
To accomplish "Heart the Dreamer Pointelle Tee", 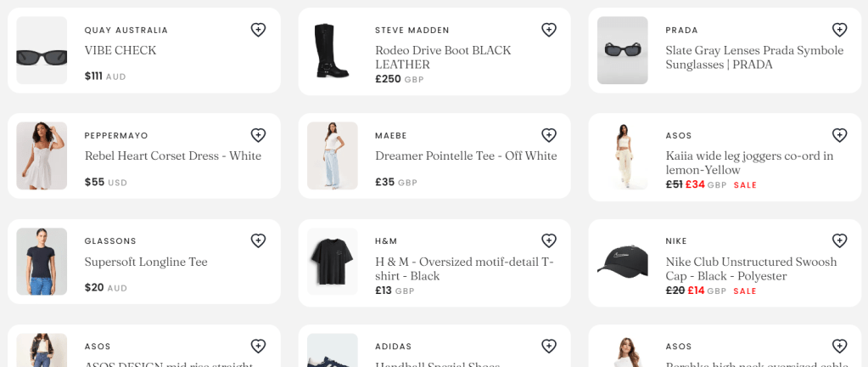I will tap(549, 135).
